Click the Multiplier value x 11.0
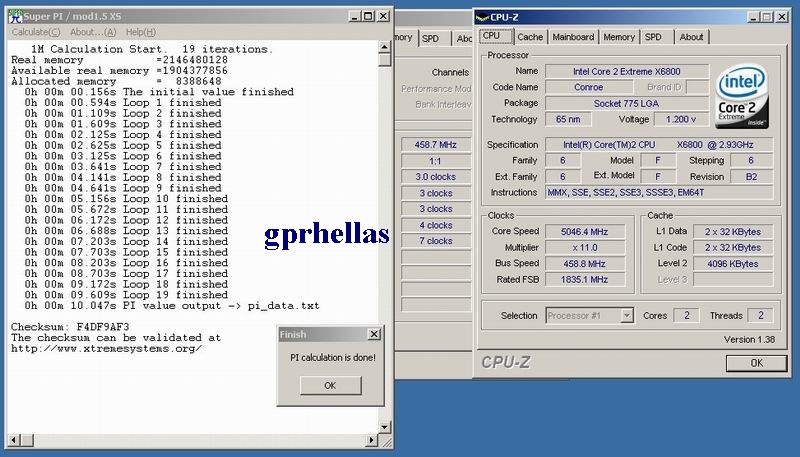 585,247
